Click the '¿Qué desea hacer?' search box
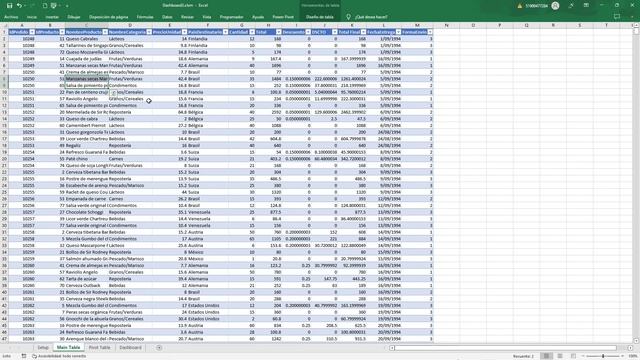The image size is (640, 360). pyautogui.click(x=371, y=17)
